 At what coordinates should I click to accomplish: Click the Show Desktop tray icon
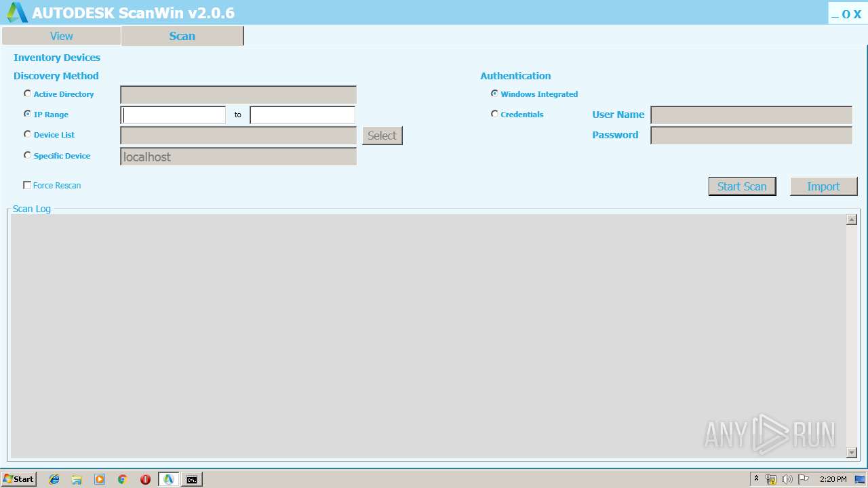[x=860, y=479]
